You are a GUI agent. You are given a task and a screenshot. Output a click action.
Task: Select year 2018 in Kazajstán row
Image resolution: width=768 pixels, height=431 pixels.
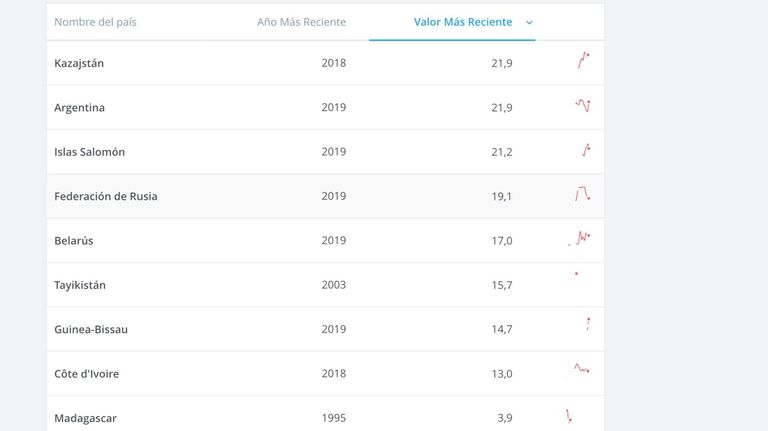pyautogui.click(x=334, y=63)
